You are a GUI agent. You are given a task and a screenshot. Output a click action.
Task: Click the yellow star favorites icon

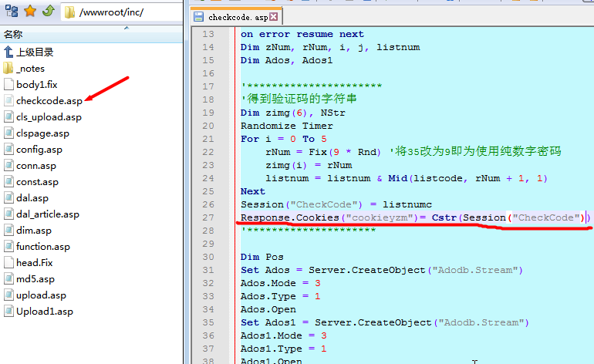coord(30,12)
